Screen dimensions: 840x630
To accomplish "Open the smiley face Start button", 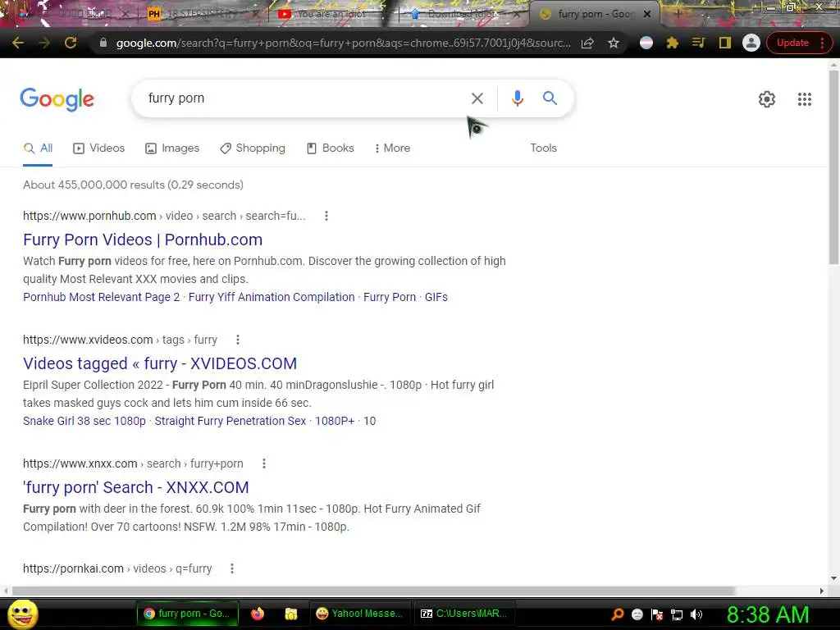I will (22, 614).
